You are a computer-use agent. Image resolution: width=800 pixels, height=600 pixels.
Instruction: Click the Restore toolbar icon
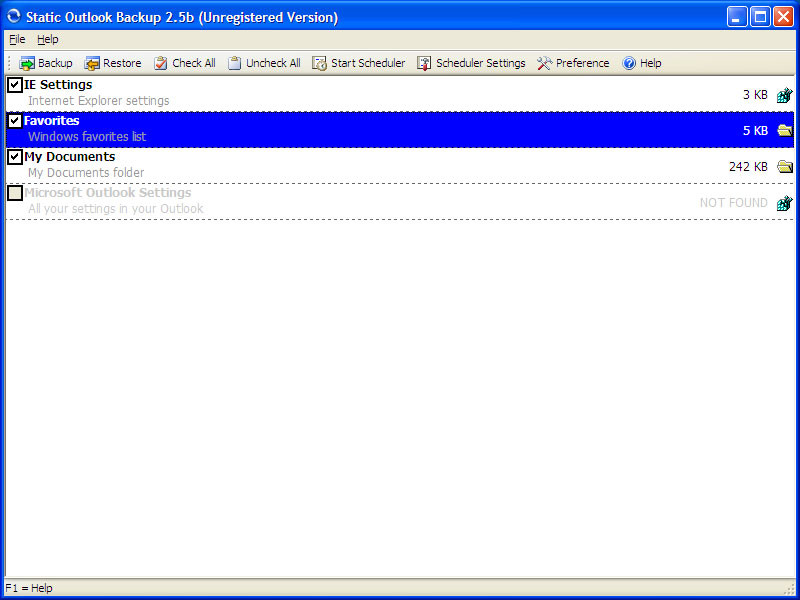click(x=92, y=63)
